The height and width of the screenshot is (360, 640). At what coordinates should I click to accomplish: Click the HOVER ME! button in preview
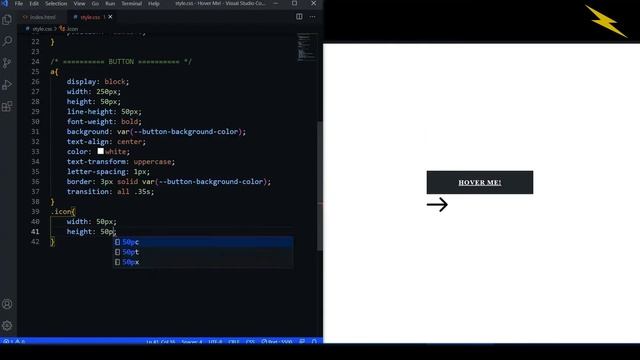coord(480,182)
